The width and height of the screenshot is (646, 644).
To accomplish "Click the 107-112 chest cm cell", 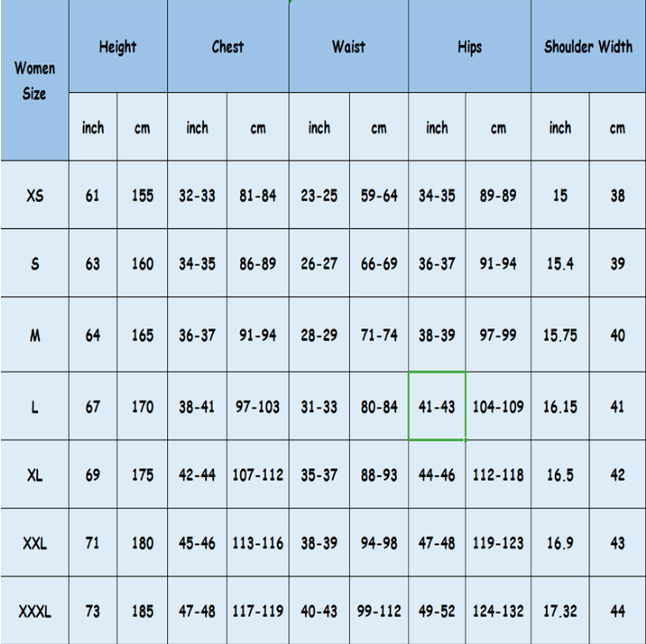I will tap(258, 475).
